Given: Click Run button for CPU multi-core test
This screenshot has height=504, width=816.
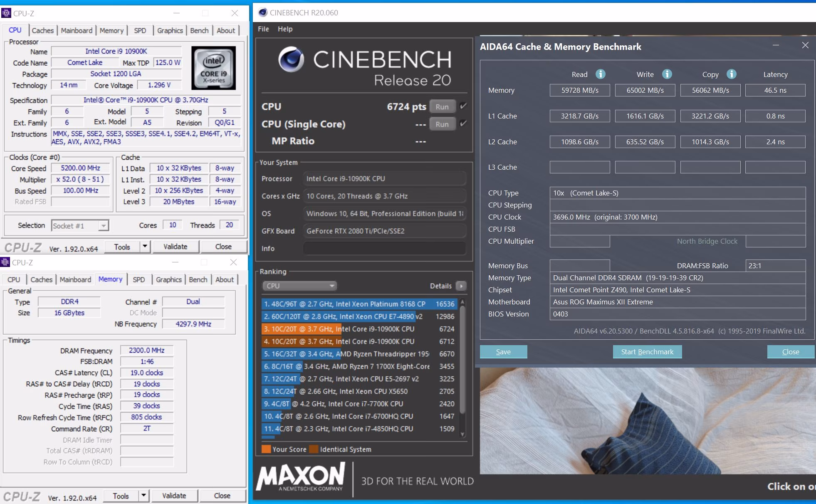Looking at the screenshot, I should tap(442, 106).
